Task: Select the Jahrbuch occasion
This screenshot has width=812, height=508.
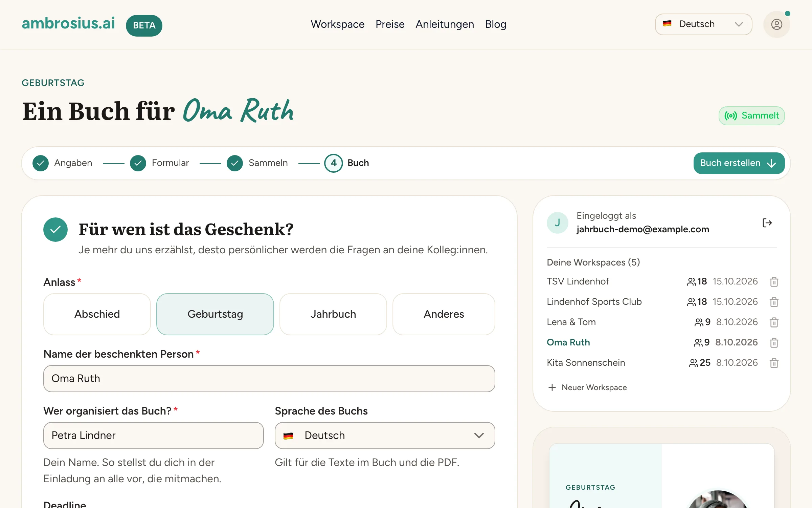Action: click(x=333, y=314)
